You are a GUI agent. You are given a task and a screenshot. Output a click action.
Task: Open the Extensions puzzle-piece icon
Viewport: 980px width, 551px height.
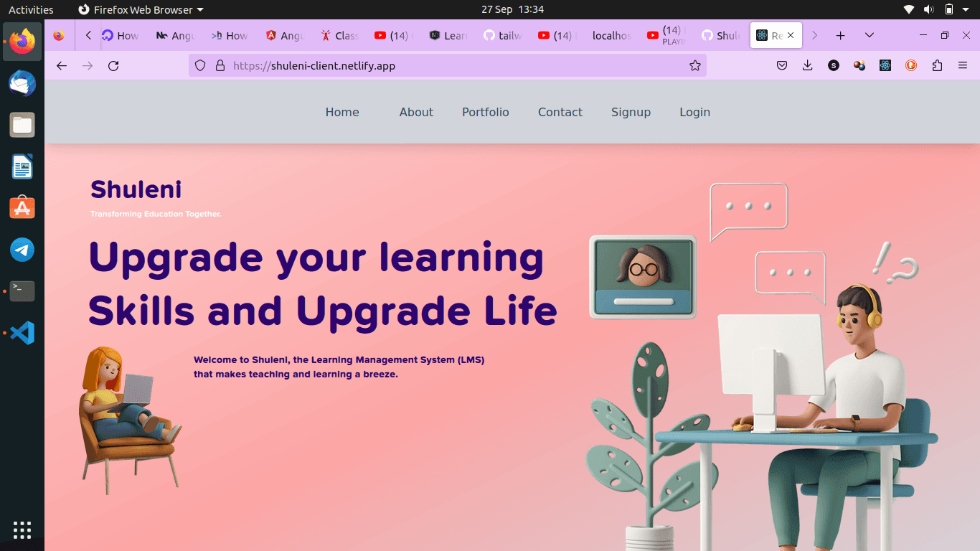pos(937,66)
